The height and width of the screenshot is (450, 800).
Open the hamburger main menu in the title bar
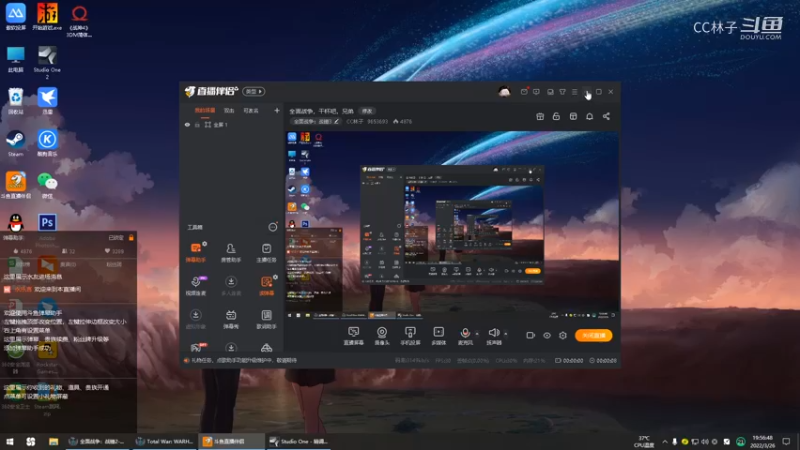point(574,92)
